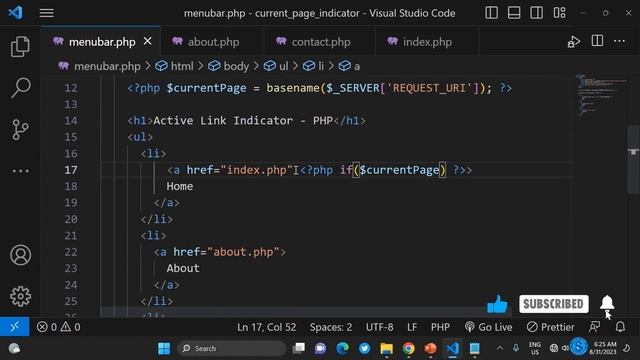Click line number 17 in gutter
This screenshot has height=360, width=640.
tap(71, 170)
